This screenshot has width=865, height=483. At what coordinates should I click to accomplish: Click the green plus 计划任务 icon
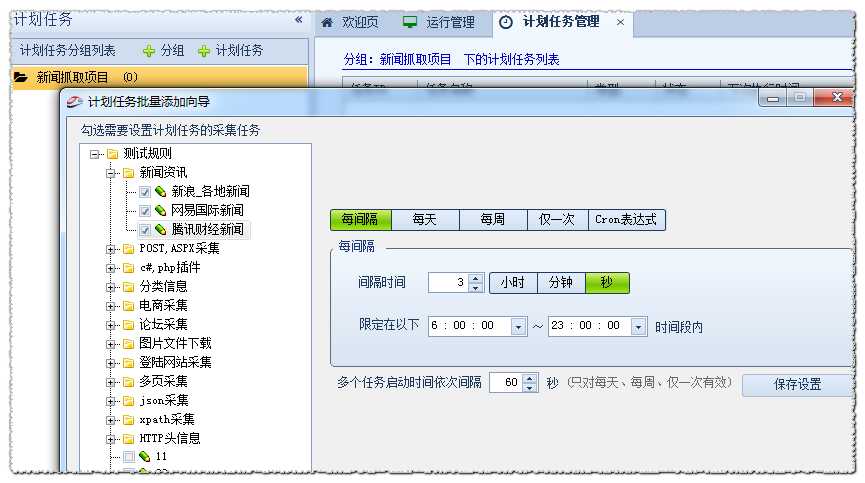pyautogui.click(x=204, y=51)
